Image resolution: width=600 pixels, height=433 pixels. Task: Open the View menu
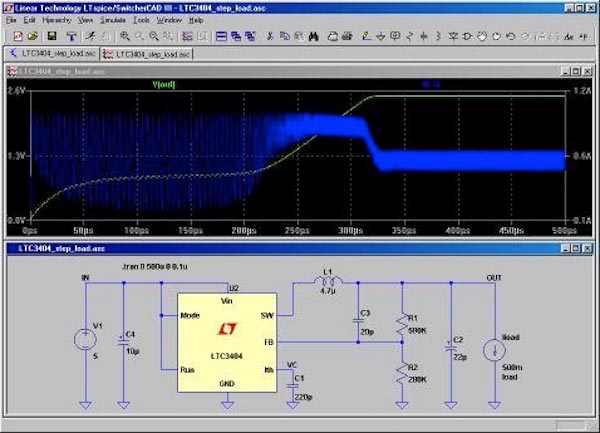pyautogui.click(x=85, y=20)
